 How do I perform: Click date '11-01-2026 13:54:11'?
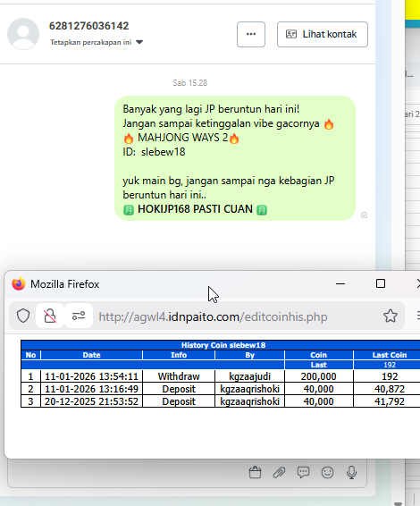(91, 376)
